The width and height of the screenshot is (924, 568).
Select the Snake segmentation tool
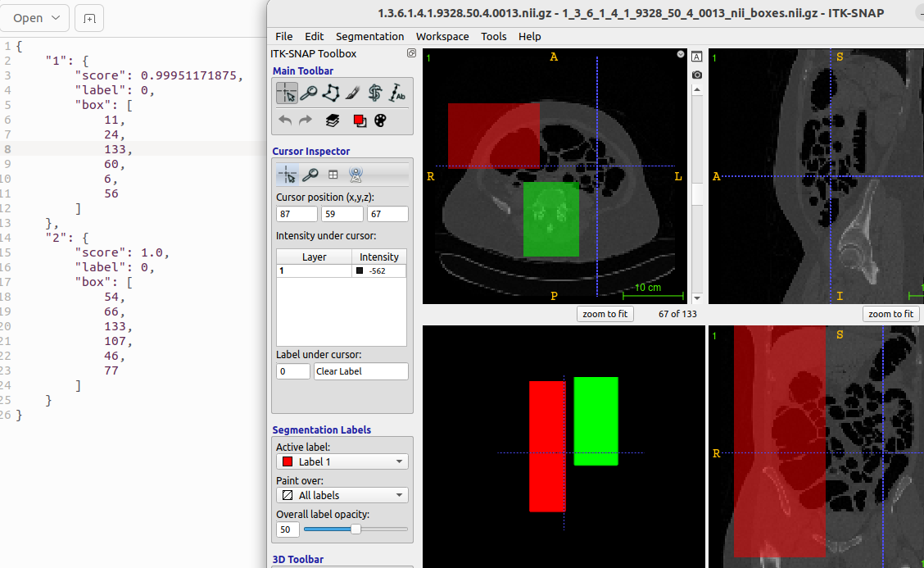(374, 93)
